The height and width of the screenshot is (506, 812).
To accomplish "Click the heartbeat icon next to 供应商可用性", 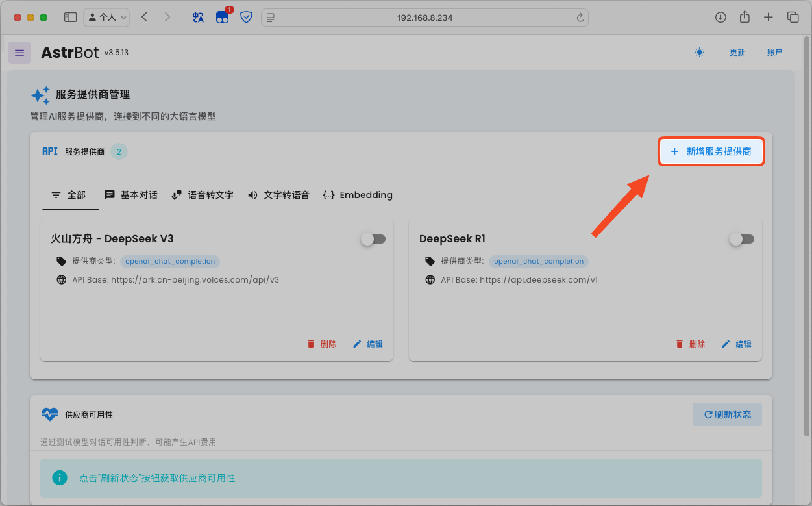I will 50,414.
